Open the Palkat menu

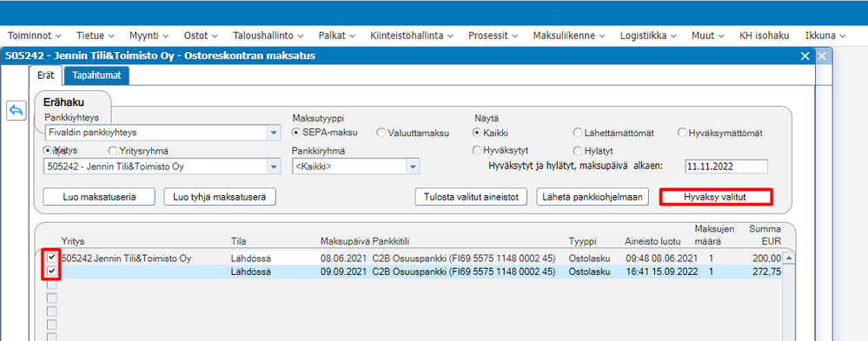[336, 36]
